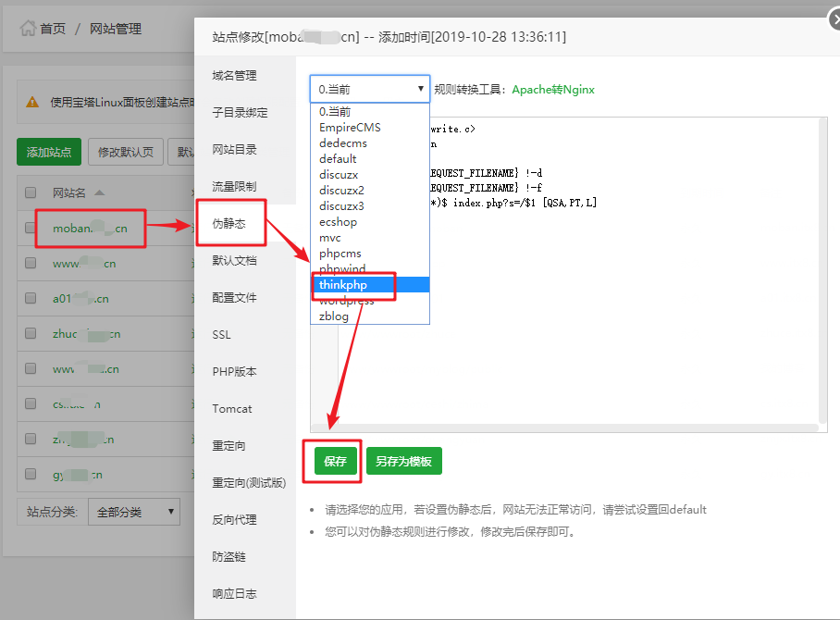Select discuzx3 from the rule list
Image resolution: width=840 pixels, height=620 pixels.
tap(370, 205)
